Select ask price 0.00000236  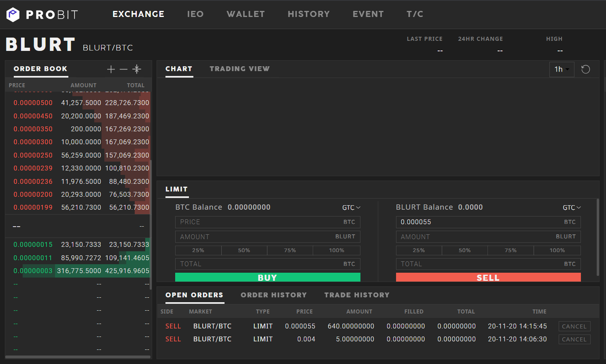click(x=33, y=182)
